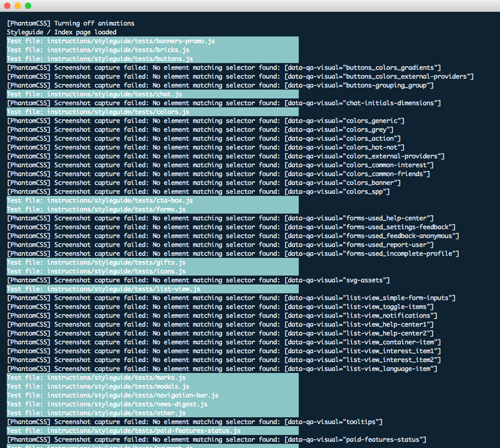Click the colors_external-providers error line
This screenshot has width=500, height=448.
tap(226, 156)
